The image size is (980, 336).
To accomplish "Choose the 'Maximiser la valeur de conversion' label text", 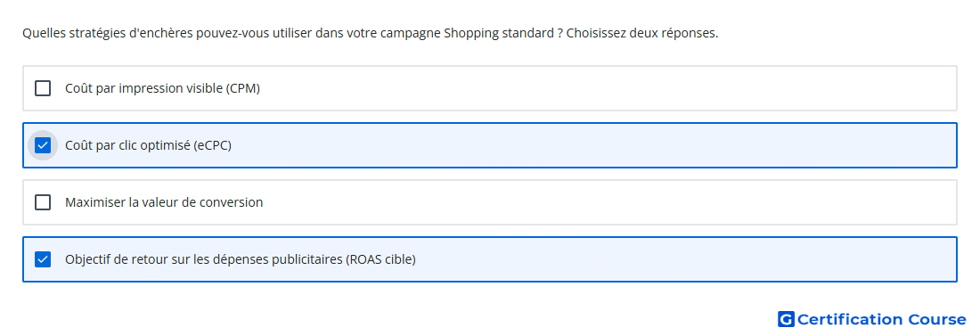I will click(164, 202).
